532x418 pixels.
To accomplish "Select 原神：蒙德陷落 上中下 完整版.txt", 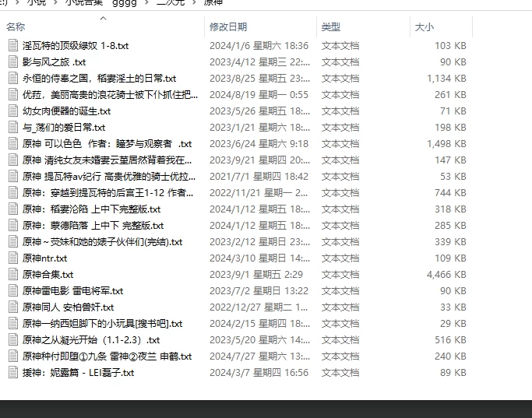I will [x=93, y=225].
